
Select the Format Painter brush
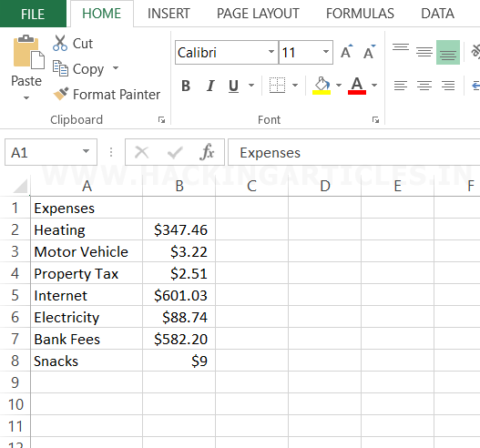pyautogui.click(x=61, y=94)
